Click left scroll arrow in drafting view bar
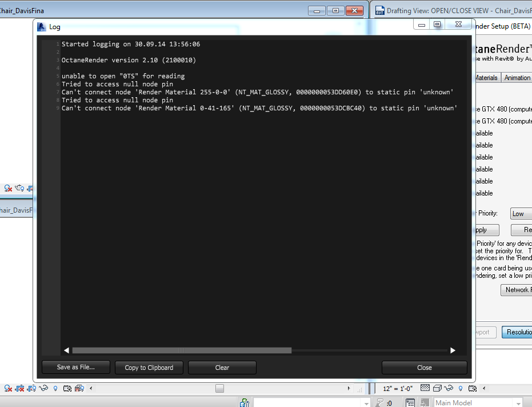Screen dimensions: 532x407 (484, 388)
